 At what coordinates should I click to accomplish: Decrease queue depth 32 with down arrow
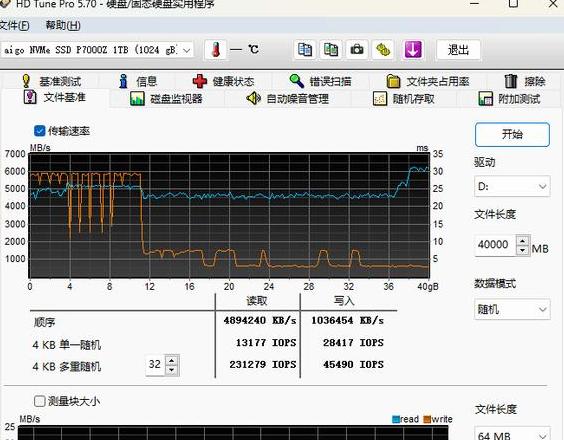(x=172, y=370)
